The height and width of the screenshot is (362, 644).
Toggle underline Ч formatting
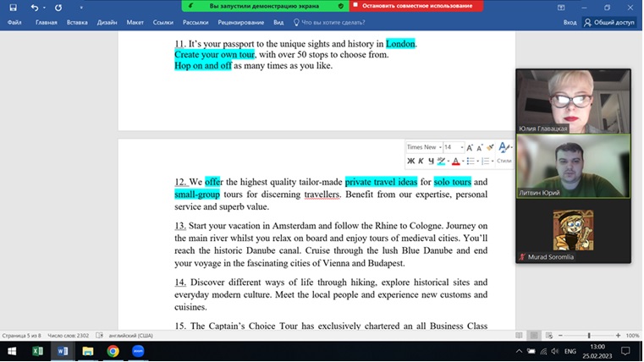tap(431, 161)
